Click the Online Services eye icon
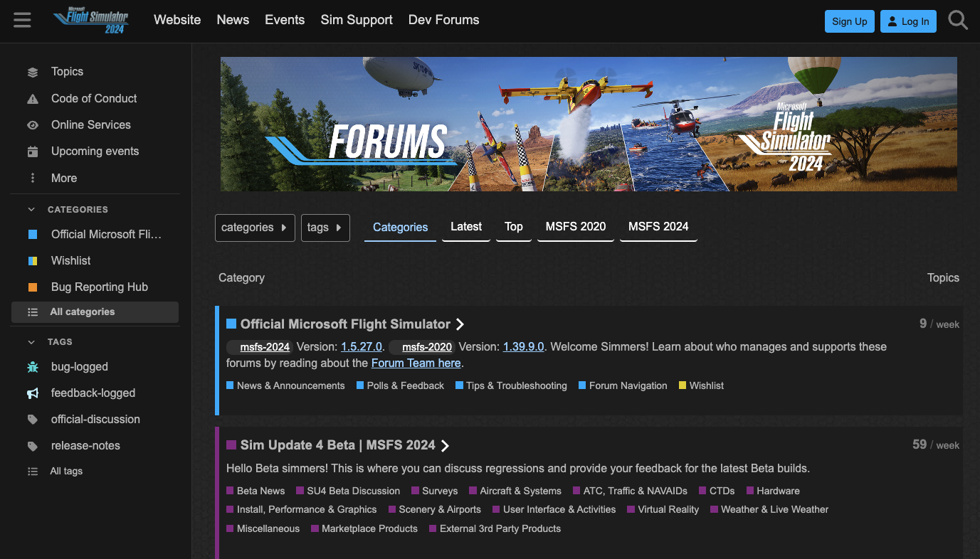980x559 pixels. [33, 124]
